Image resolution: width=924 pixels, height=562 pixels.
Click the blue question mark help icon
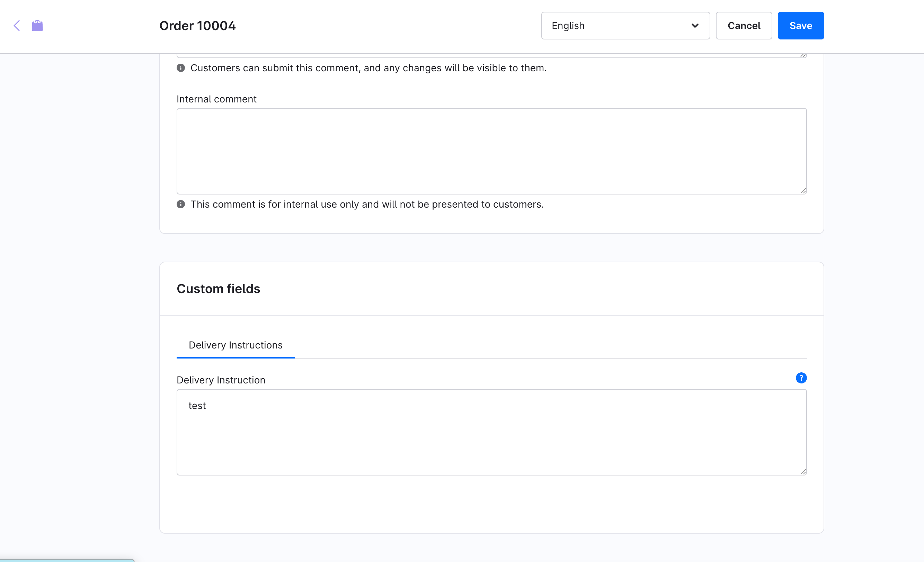tap(801, 378)
